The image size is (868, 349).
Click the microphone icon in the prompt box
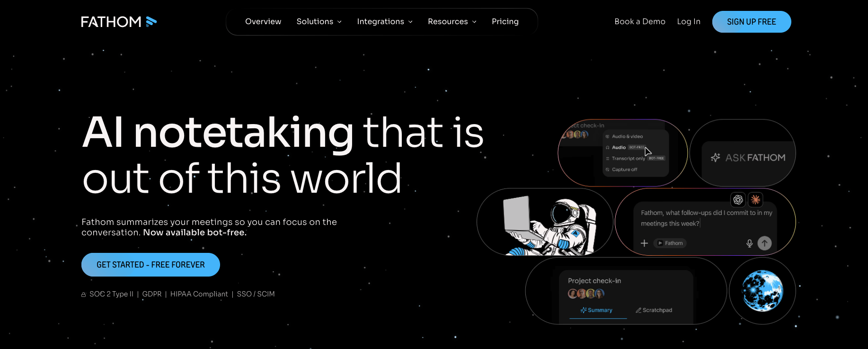[x=749, y=243]
